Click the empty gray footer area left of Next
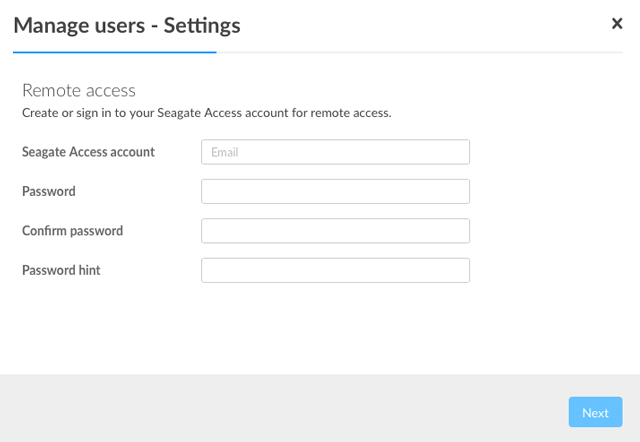Image resolution: width=640 pixels, height=442 pixels. tap(280, 410)
